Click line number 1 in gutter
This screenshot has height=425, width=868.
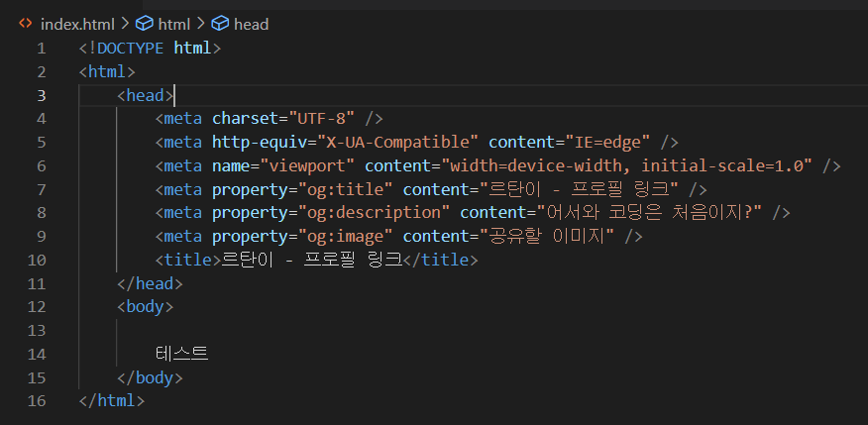(x=42, y=49)
